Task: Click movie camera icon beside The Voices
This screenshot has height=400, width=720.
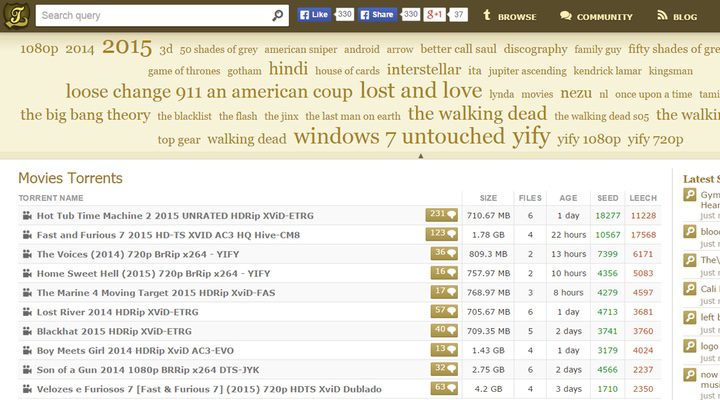Action: (27, 254)
